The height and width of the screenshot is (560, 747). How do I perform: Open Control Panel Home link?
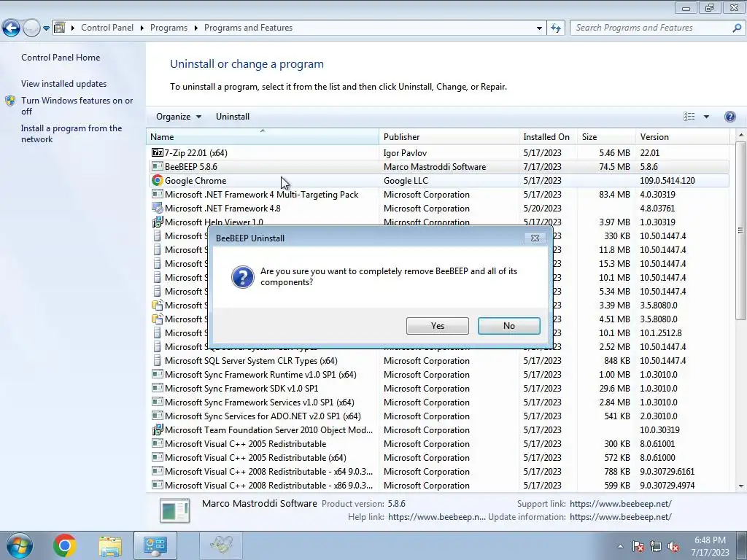pos(61,57)
